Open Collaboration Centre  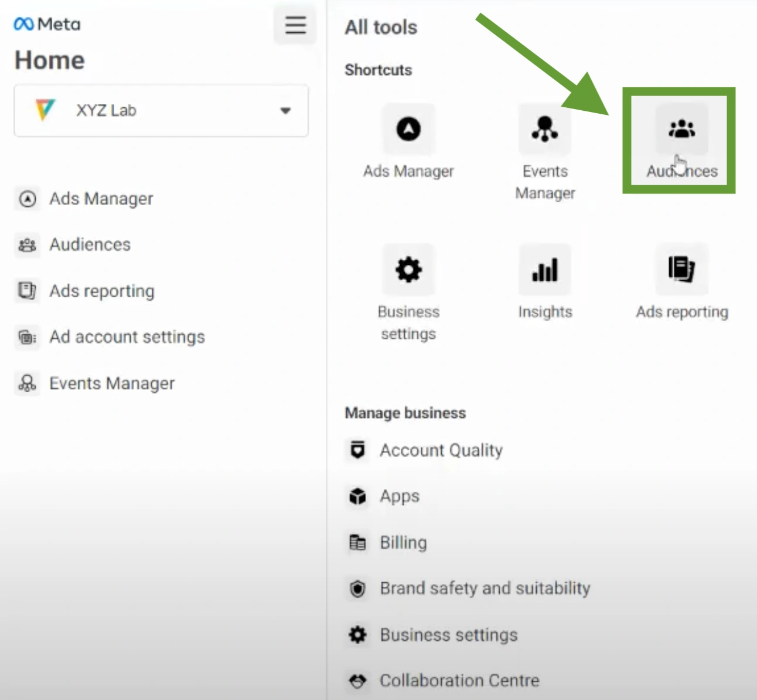pos(460,680)
